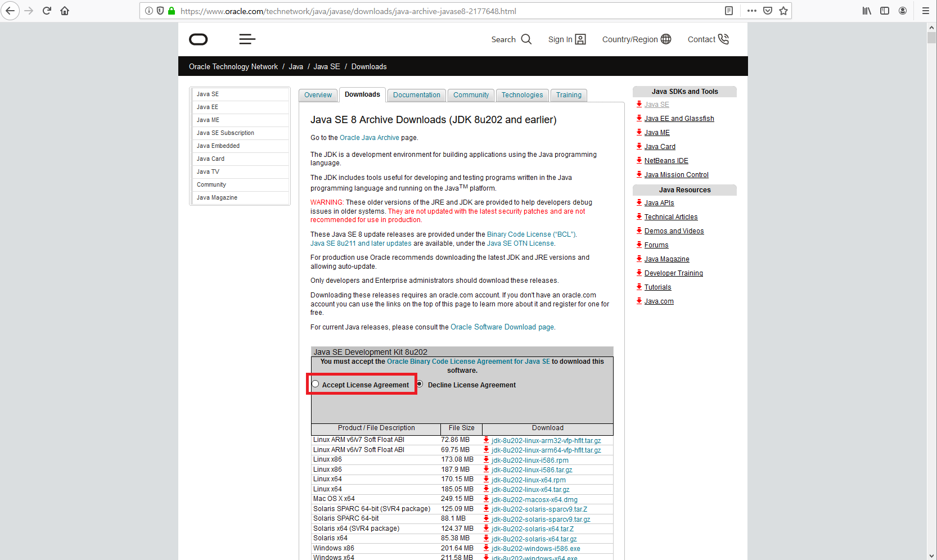The image size is (937, 560).
Task: Open the Oracle site navigation menu icon
Action: click(247, 39)
